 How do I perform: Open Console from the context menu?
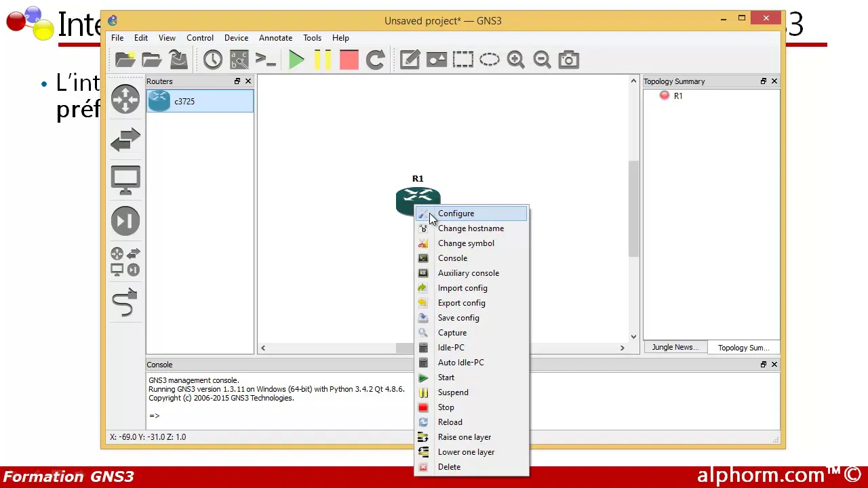point(471,258)
